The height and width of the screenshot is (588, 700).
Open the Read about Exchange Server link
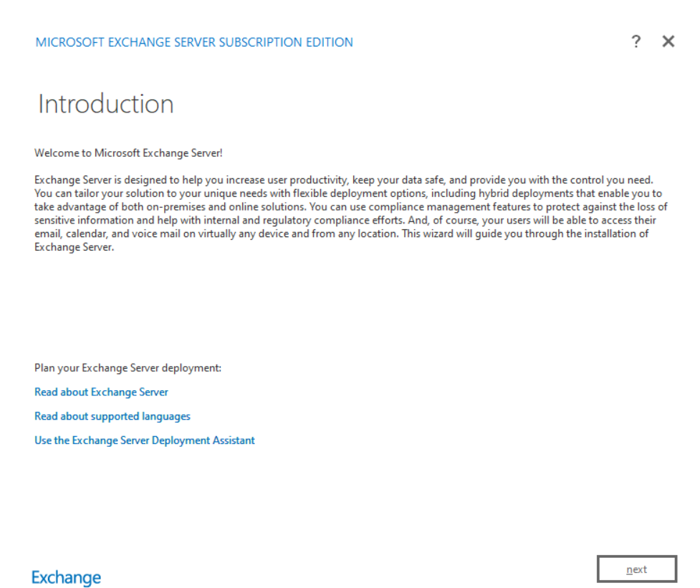101,392
